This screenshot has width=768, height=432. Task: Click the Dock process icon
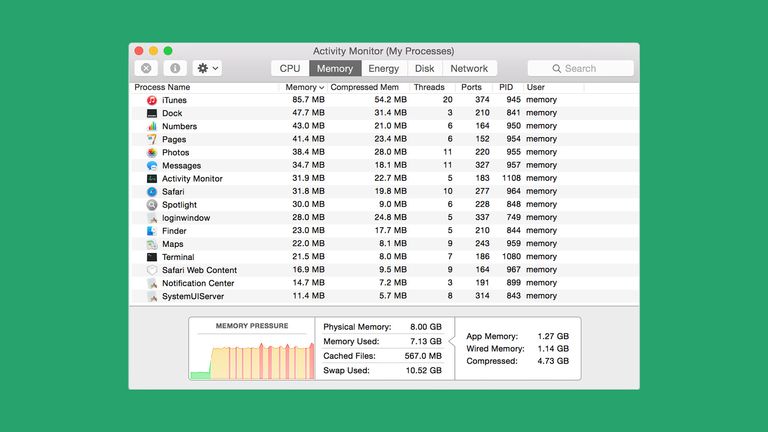click(x=152, y=113)
